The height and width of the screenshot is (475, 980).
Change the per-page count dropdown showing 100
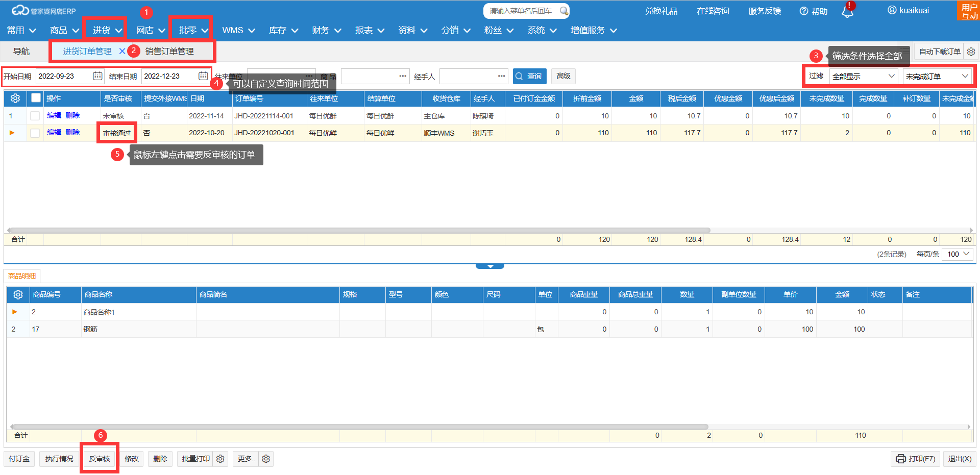(958, 254)
